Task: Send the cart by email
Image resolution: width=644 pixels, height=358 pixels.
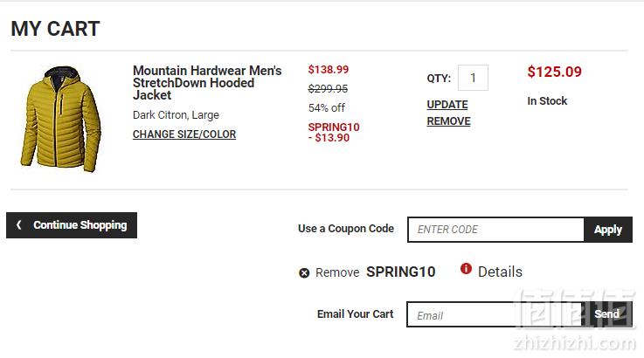Action: (x=607, y=314)
